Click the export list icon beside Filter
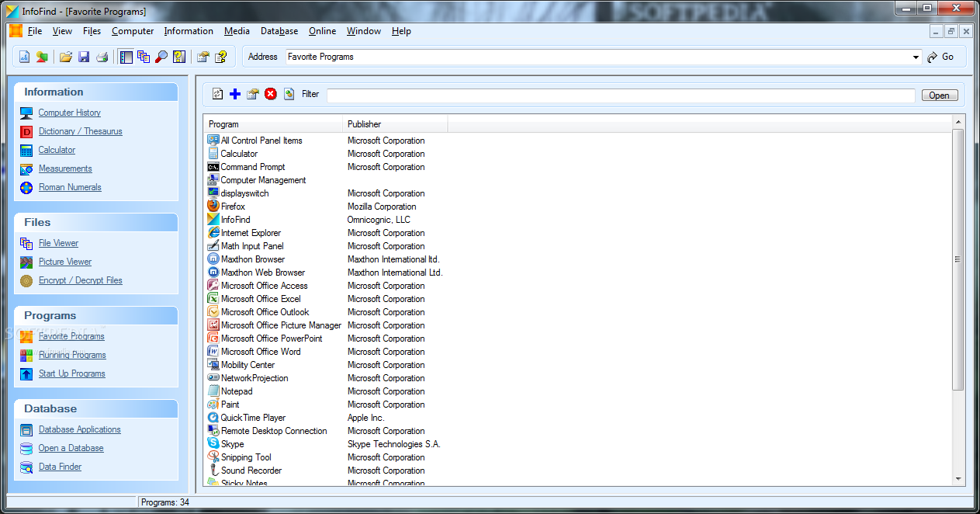Image resolution: width=980 pixels, height=514 pixels. tap(289, 94)
